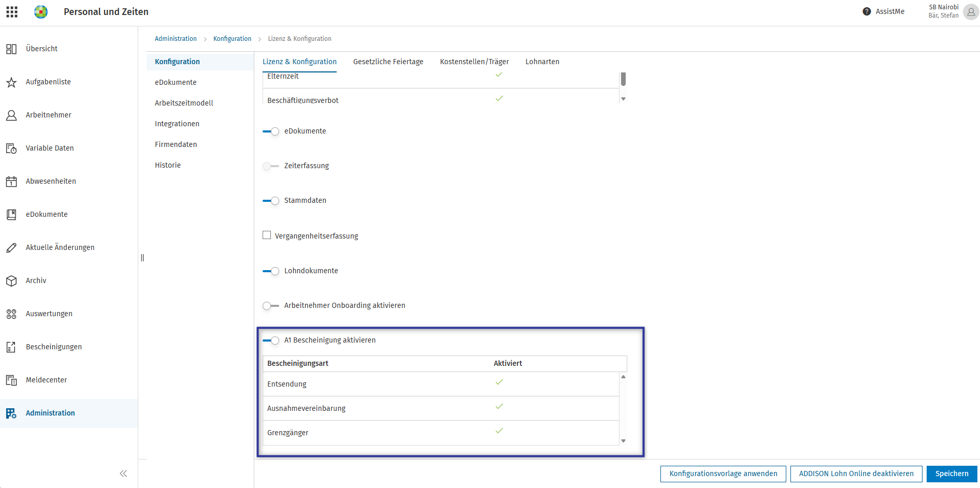
Task: Click scroll up arrow in Bescheinigungsart table
Action: 624,377
